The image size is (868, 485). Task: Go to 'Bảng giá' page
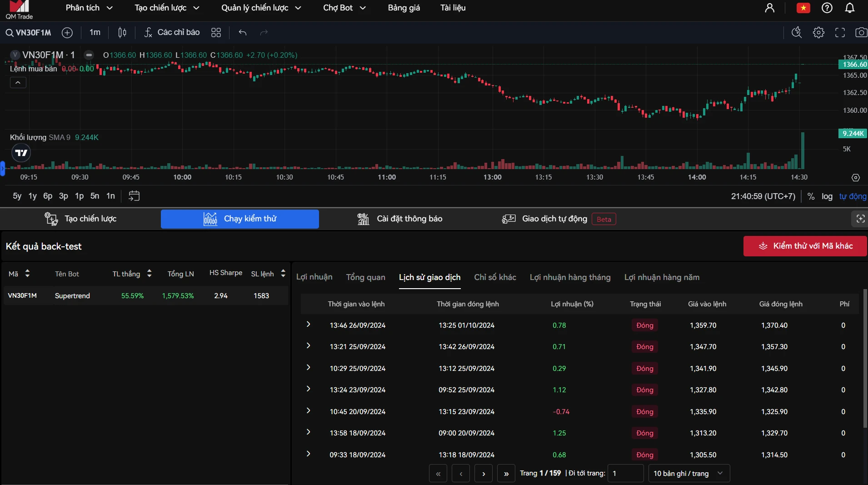click(x=404, y=8)
